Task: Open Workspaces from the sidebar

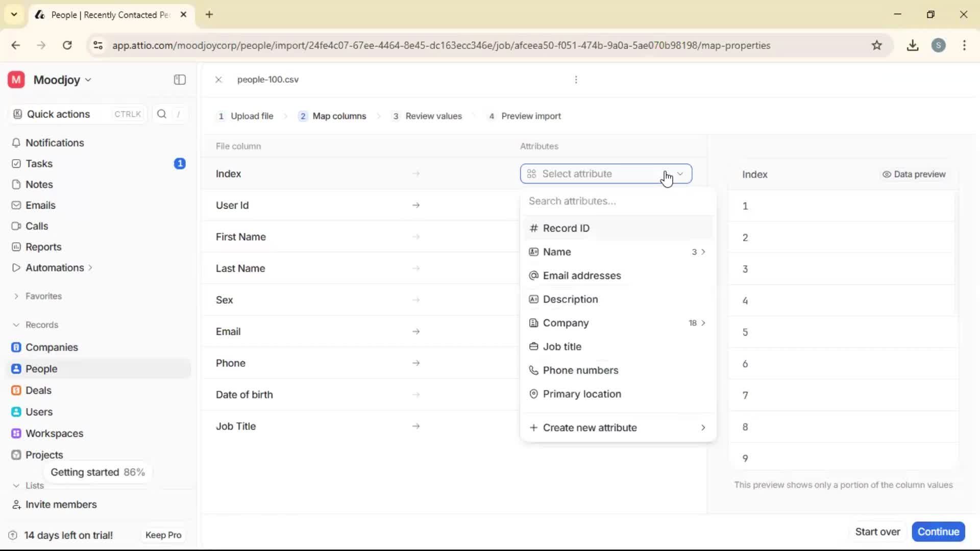Action: pos(54,433)
